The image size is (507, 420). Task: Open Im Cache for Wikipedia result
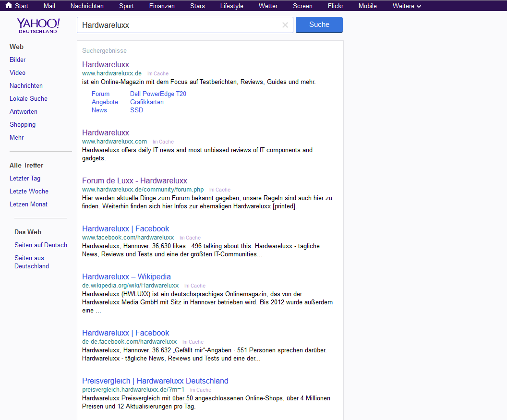click(194, 286)
